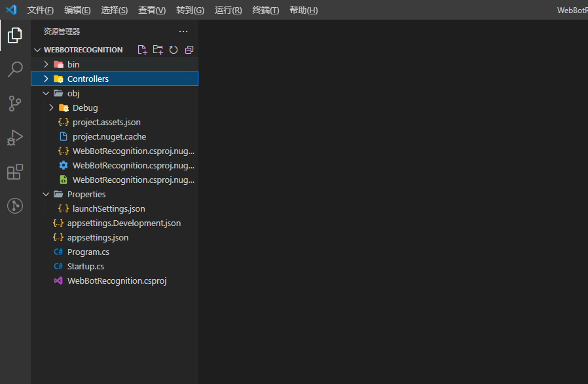The image size is (588, 384).
Task: Open Startup.cs file
Action: point(85,266)
